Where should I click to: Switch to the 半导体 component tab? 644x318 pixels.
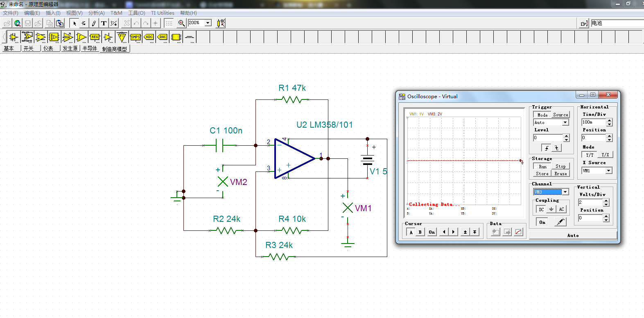(x=90, y=49)
